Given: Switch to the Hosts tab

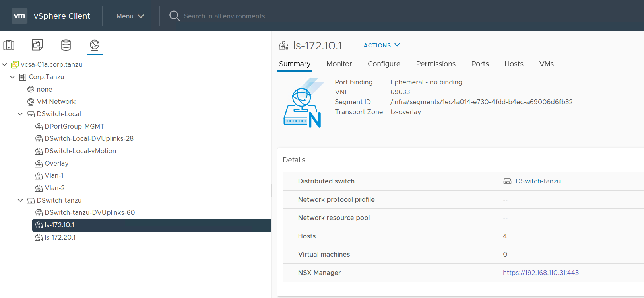Looking at the screenshot, I should [514, 64].
